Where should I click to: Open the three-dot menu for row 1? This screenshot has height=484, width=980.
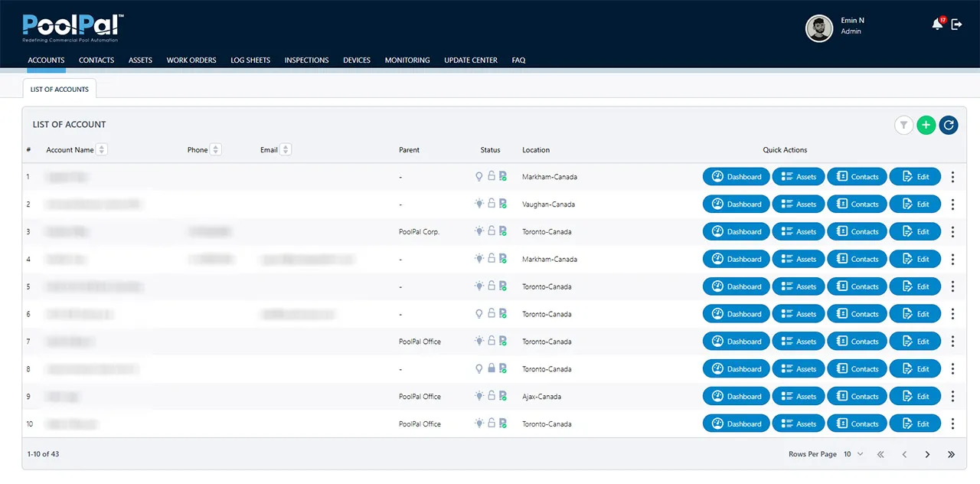tap(952, 177)
